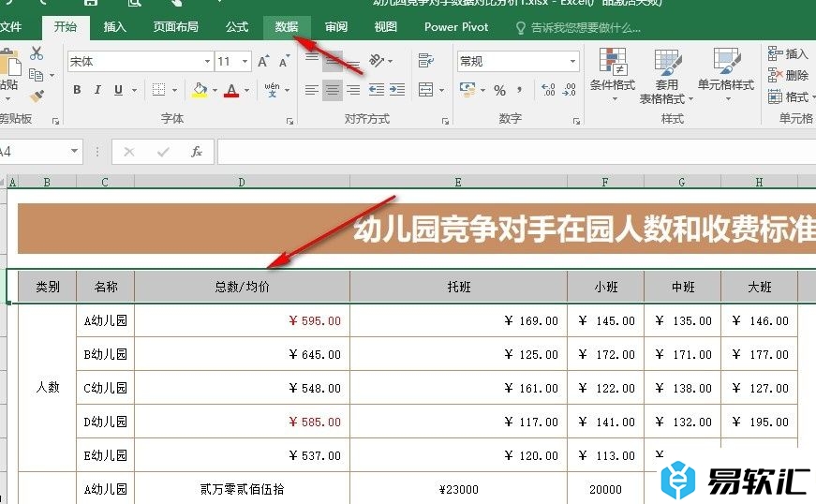Open the 常规 number format dropdown

572,62
